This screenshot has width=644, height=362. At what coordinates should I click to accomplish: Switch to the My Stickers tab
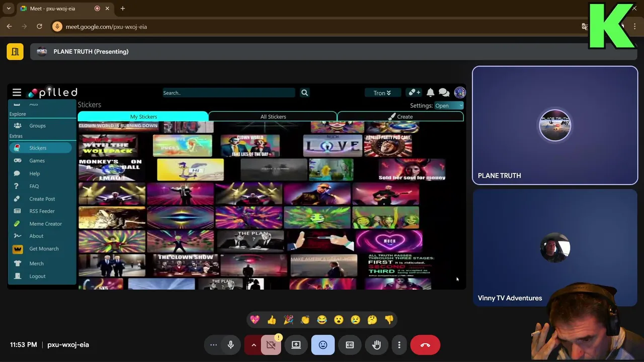point(143,117)
